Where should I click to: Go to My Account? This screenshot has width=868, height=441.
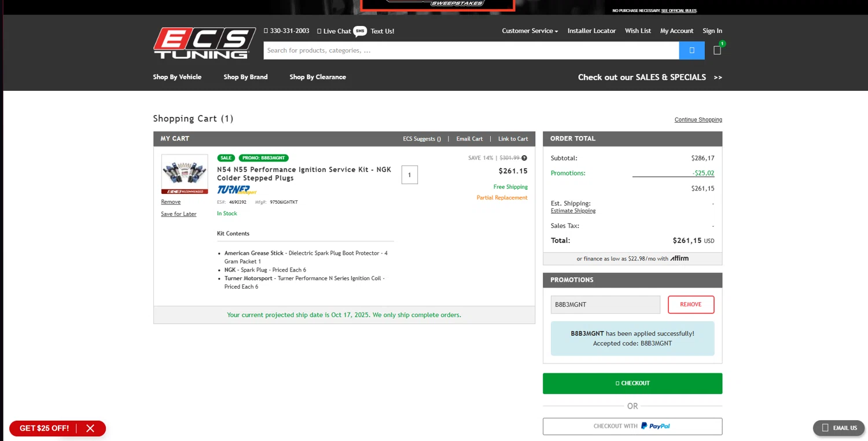(x=676, y=31)
